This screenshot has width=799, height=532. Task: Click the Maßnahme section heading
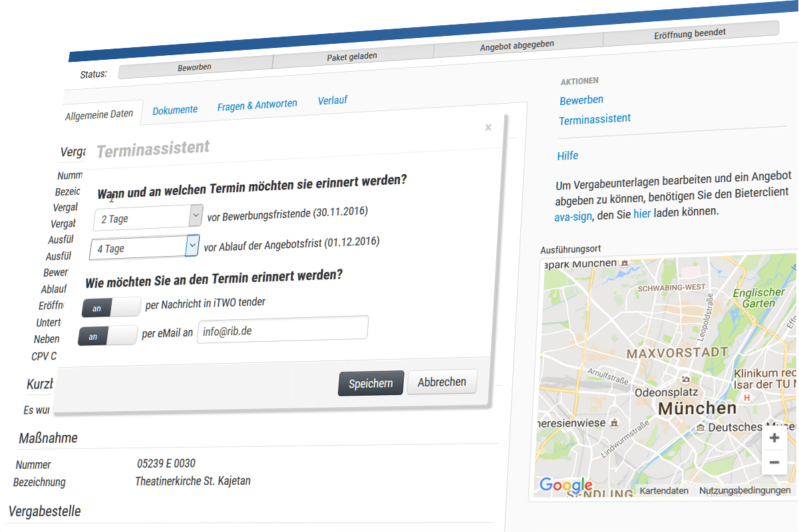tap(48, 438)
